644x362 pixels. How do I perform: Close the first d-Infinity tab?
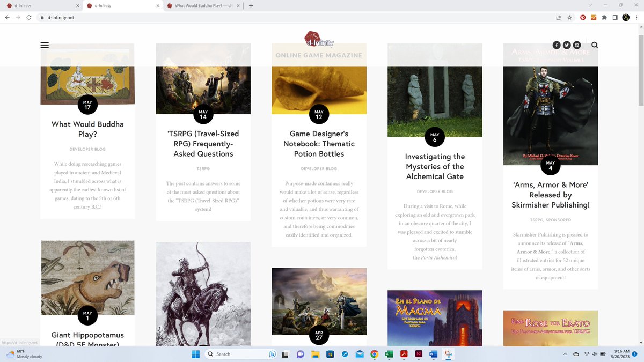click(x=78, y=6)
